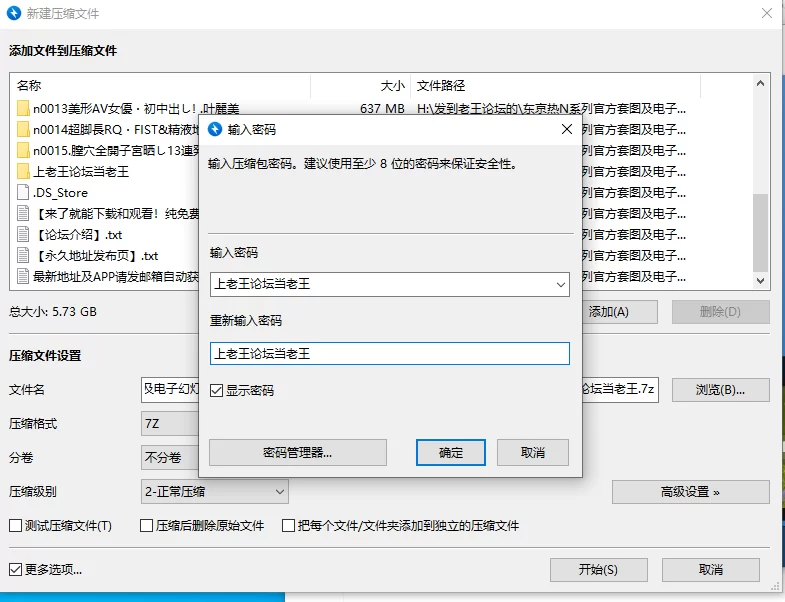This screenshot has height=602, width=785.
Task: Enable 测试压缩文件 checkbox
Action: pos(15,526)
